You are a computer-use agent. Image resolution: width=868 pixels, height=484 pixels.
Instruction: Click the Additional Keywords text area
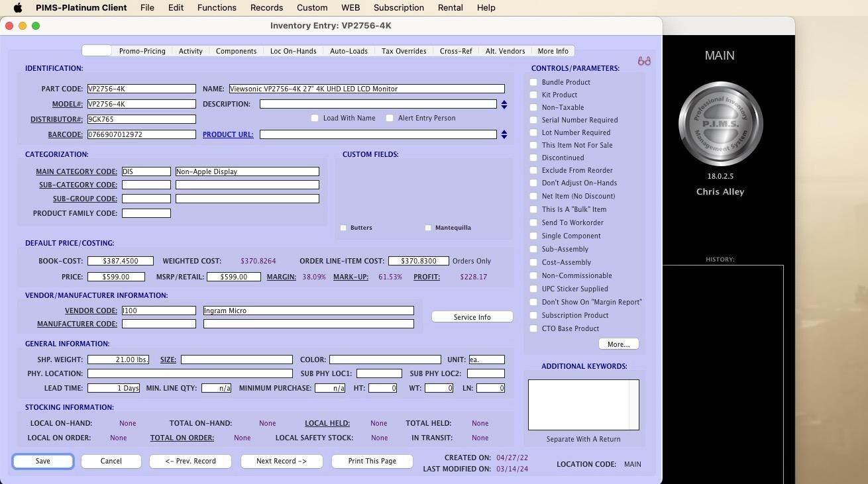click(x=578, y=405)
